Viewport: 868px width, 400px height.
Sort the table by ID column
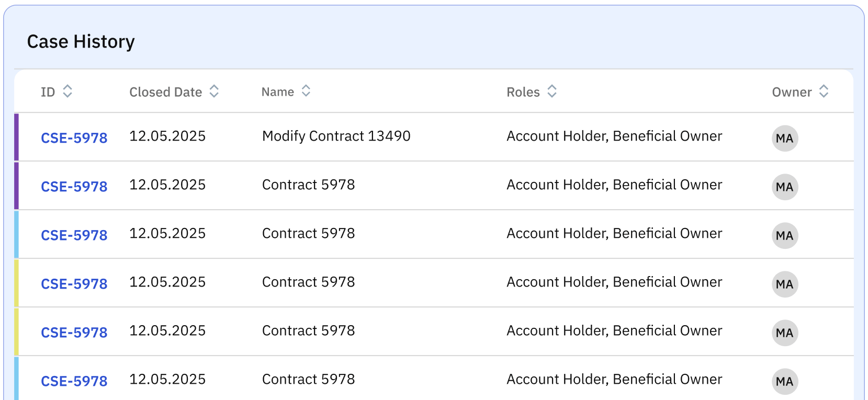click(67, 92)
